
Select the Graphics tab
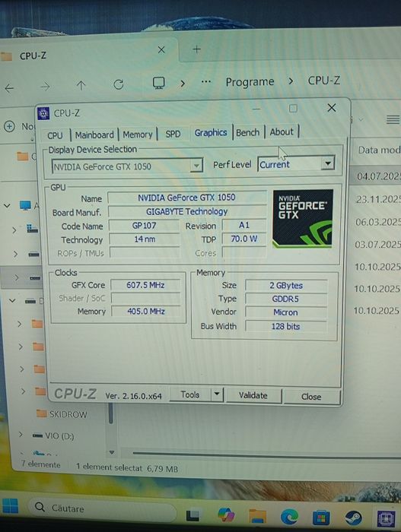tap(211, 132)
